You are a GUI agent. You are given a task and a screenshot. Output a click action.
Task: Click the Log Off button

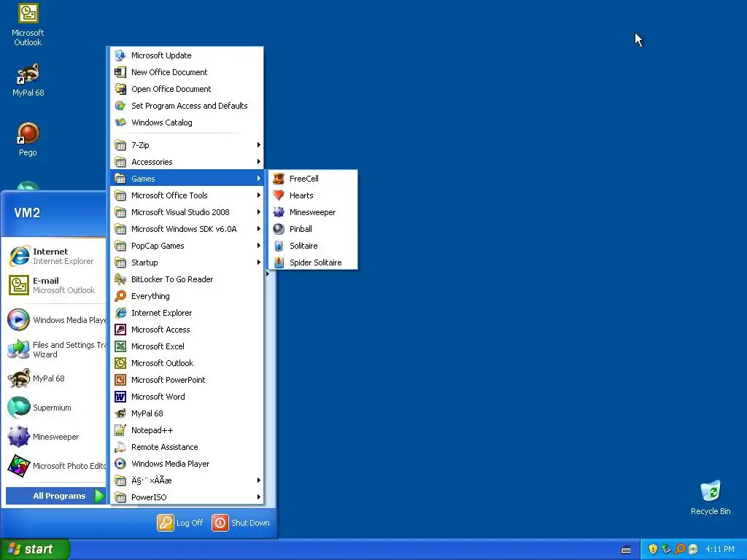(x=180, y=523)
